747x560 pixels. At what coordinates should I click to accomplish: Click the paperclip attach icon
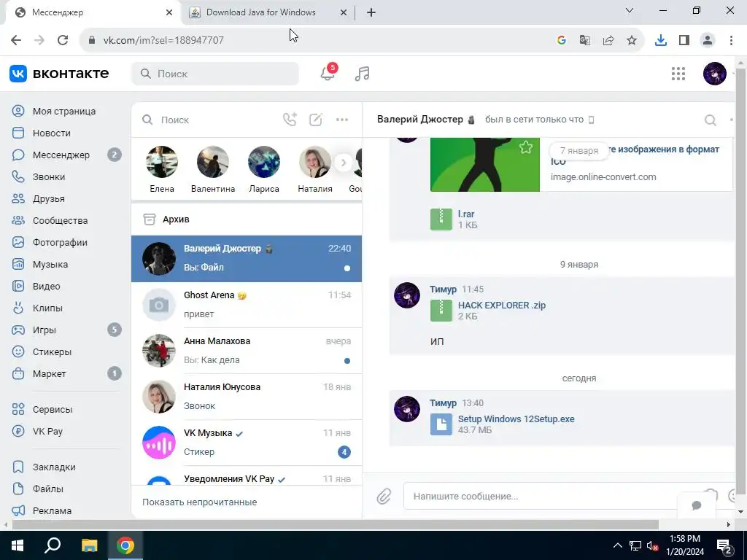384,496
